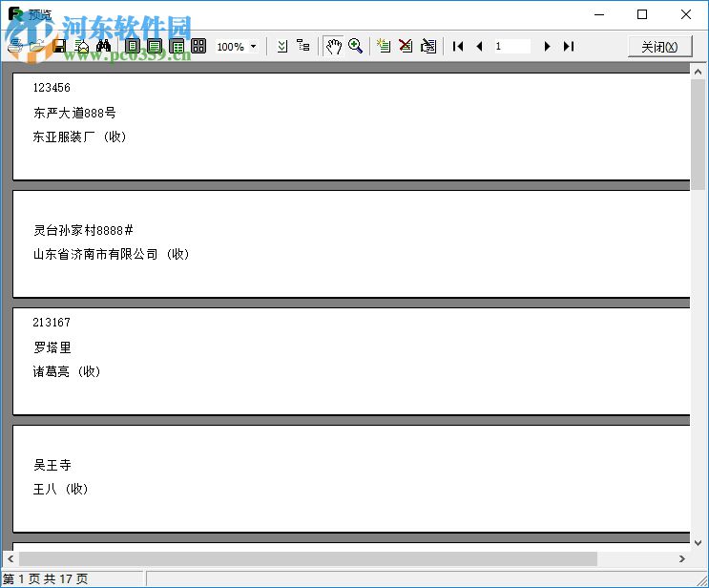Click the 关闭(X) button
Image resolution: width=709 pixels, height=588 pixels.
(x=659, y=47)
